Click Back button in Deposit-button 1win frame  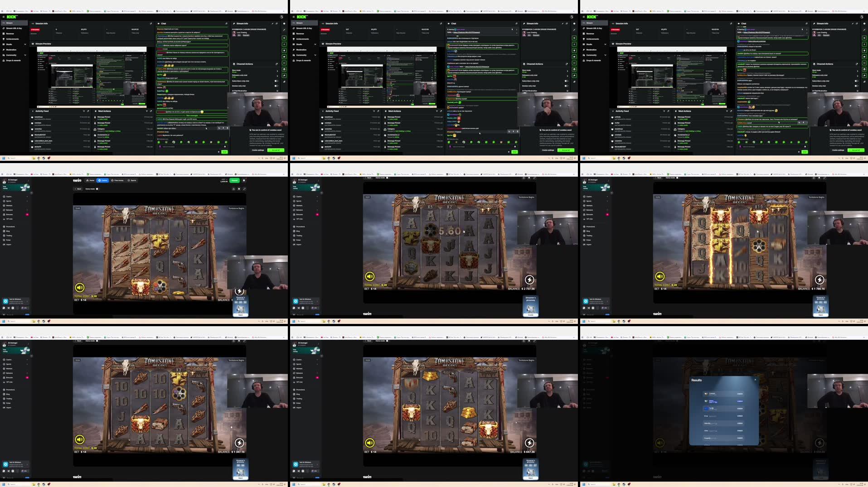78,189
